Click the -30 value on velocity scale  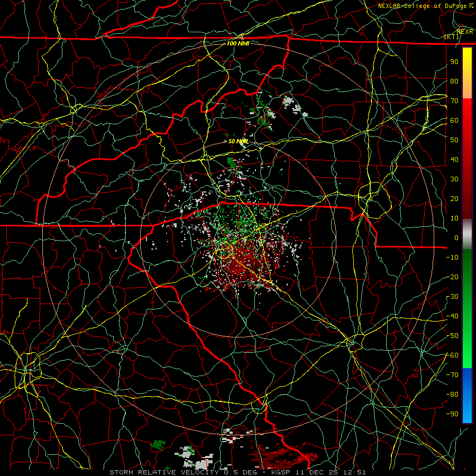452,297
